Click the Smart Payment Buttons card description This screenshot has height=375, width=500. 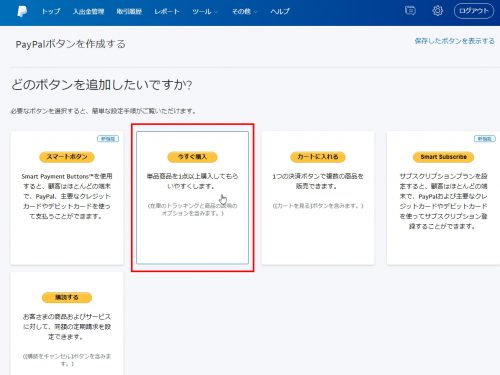pyautogui.click(x=67, y=196)
